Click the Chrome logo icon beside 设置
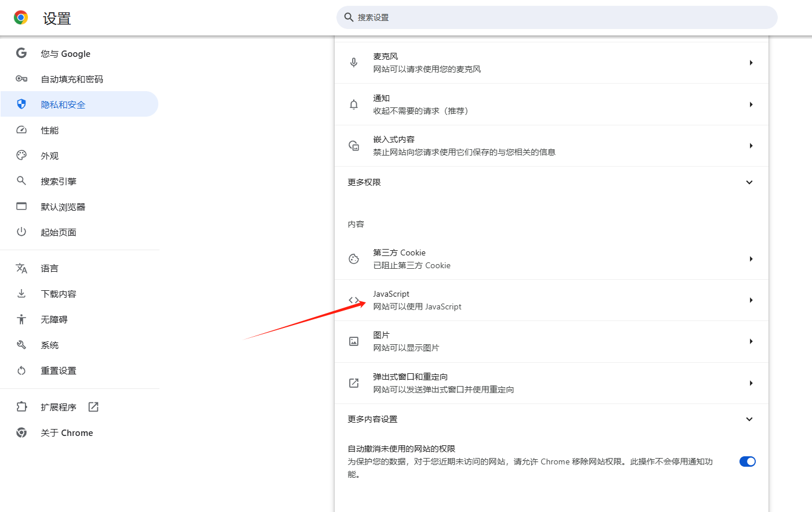Image resolution: width=812 pixels, height=512 pixels. [21, 18]
